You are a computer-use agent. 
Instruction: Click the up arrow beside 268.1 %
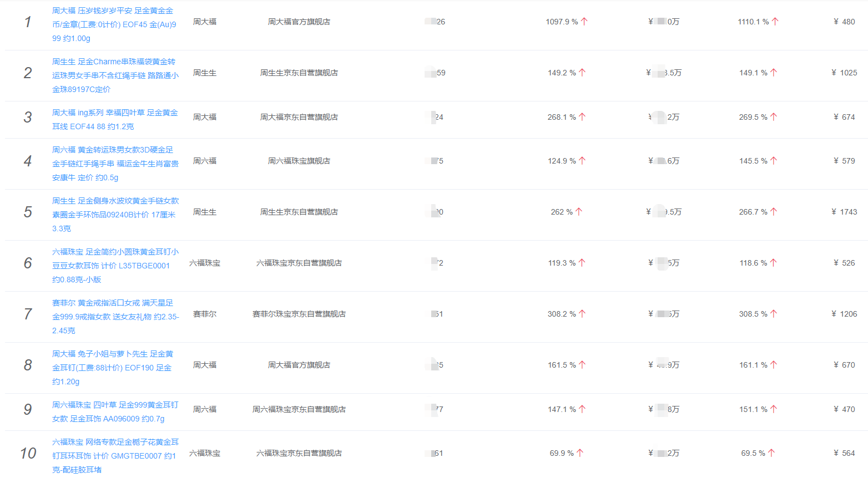582,117
